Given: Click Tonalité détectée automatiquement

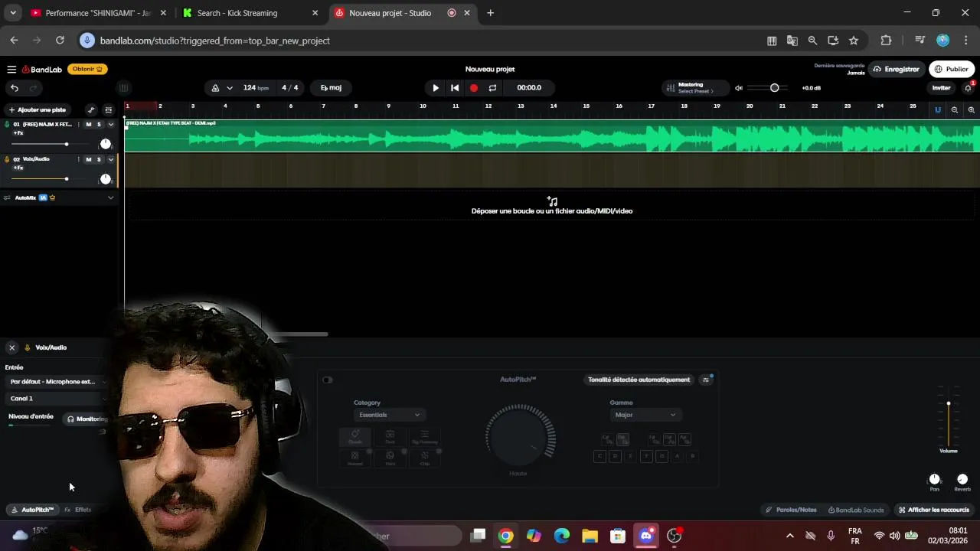Looking at the screenshot, I should pyautogui.click(x=639, y=380).
